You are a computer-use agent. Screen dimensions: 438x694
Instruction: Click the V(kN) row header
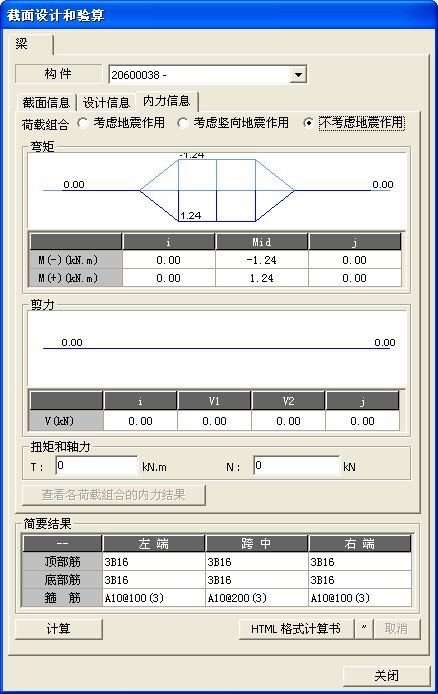pos(66,420)
